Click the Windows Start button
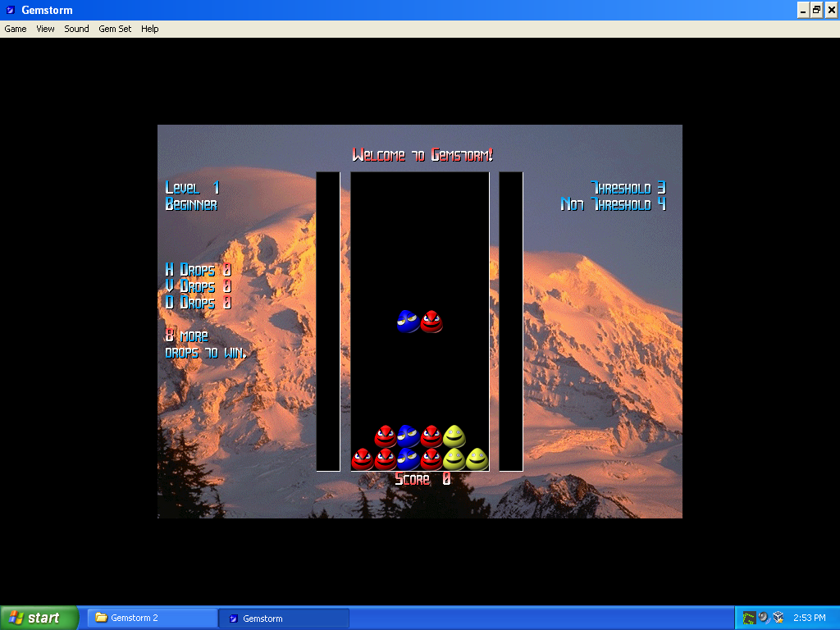The width and height of the screenshot is (840, 630). [x=39, y=618]
